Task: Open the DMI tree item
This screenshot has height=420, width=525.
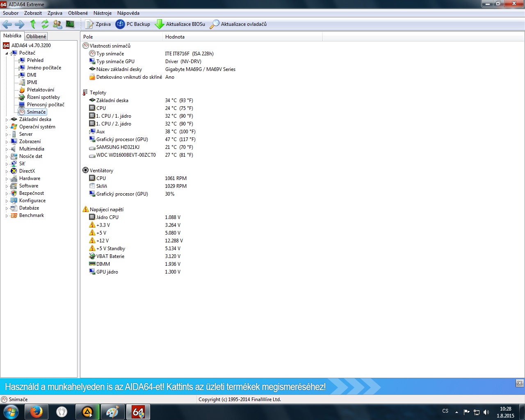Action: click(x=32, y=75)
